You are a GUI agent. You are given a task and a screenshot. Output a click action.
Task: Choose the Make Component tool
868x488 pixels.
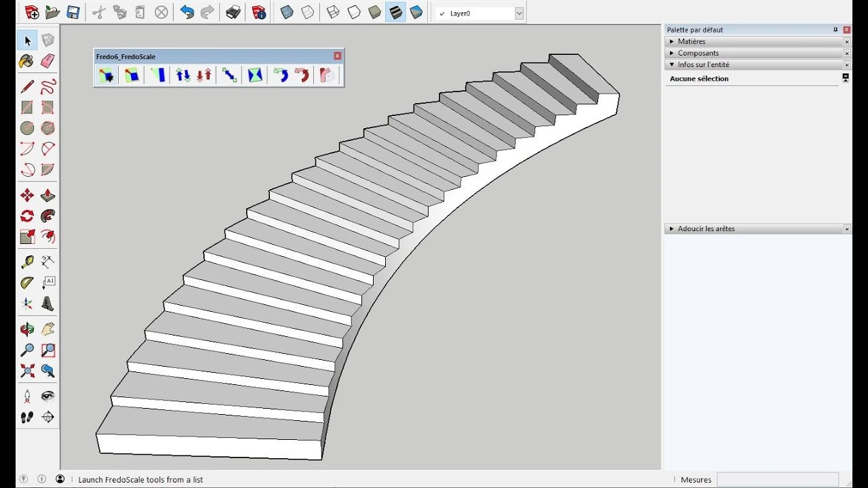47,41
